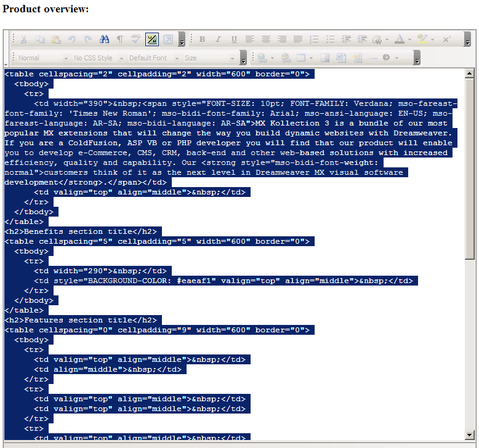Expand the formatting toolbar overflow options
This screenshot has width=479, height=448.
[x=467, y=39]
